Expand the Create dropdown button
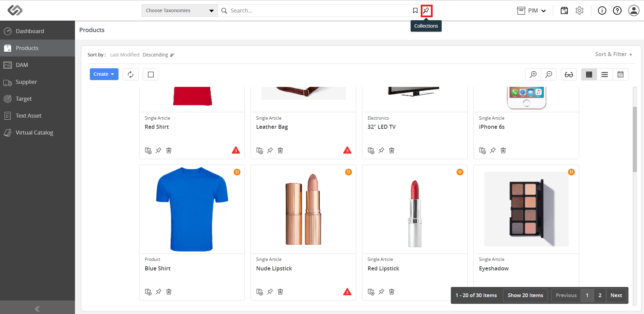Screen dimensions: 644x314 click(x=104, y=74)
